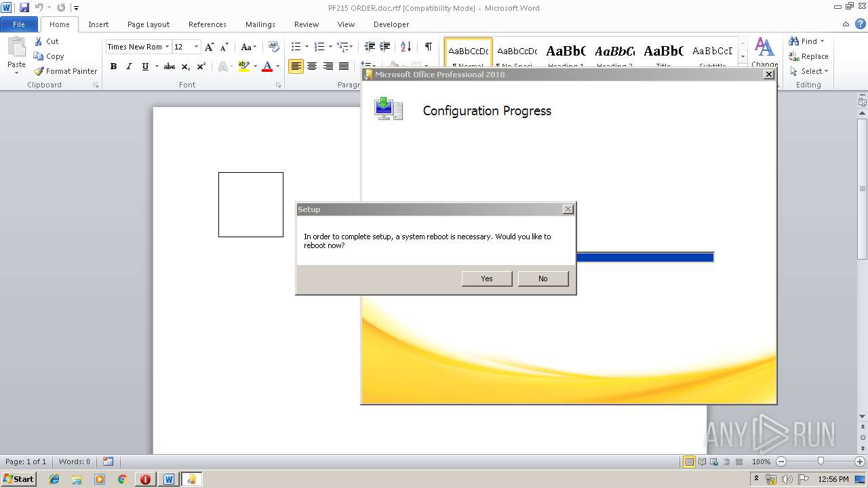Click the bullets list icon

(x=296, y=47)
